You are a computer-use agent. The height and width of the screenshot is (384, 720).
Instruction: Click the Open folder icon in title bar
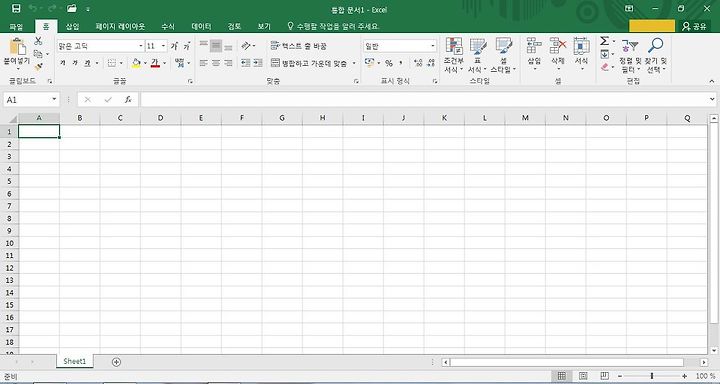(x=71, y=8)
